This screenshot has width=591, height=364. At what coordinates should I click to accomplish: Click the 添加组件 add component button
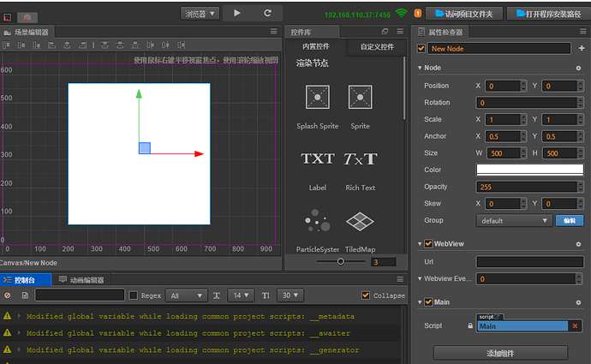(500, 353)
